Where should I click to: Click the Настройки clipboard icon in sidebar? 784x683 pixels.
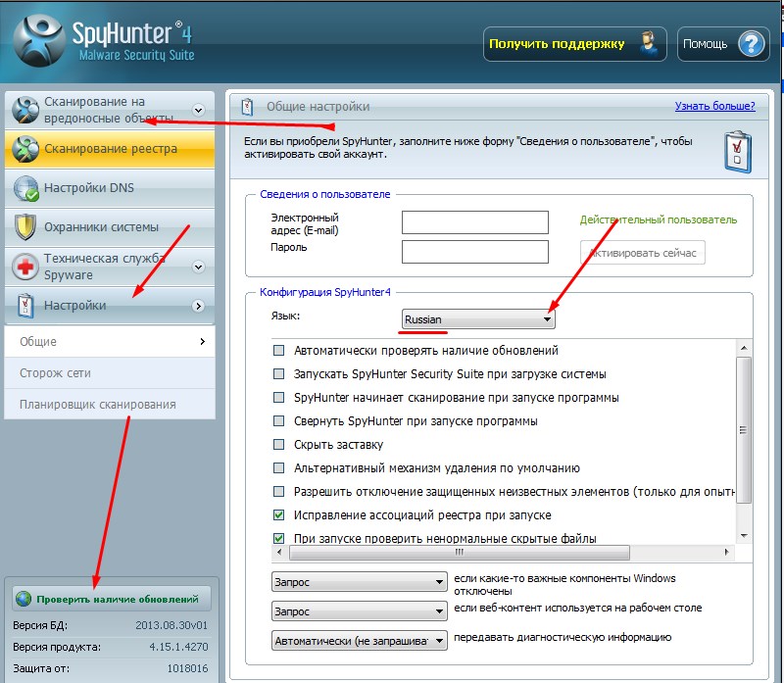(25, 306)
